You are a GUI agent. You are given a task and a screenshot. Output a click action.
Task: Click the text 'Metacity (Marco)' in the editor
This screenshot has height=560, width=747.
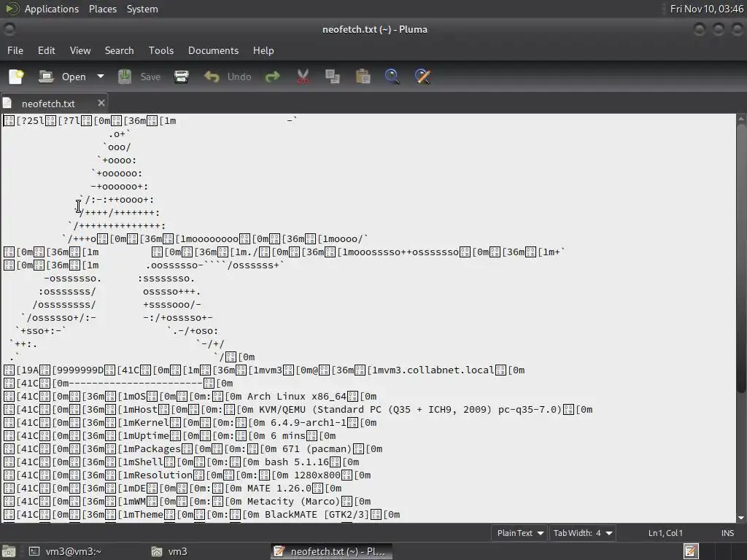coord(293,501)
